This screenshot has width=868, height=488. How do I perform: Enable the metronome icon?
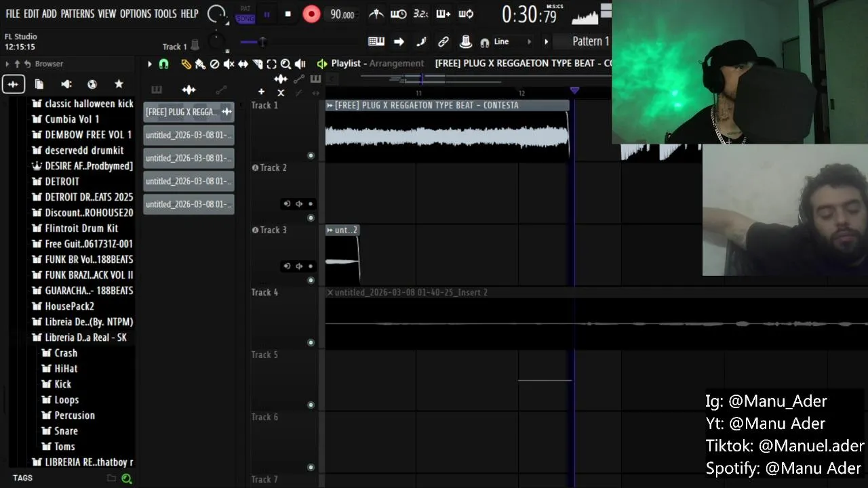pyautogui.click(x=376, y=14)
